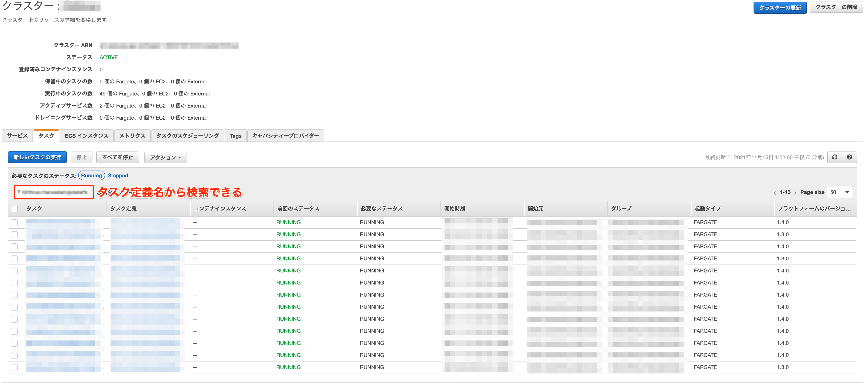Select the タスク tab
The width and height of the screenshot is (868, 383).
click(x=46, y=136)
